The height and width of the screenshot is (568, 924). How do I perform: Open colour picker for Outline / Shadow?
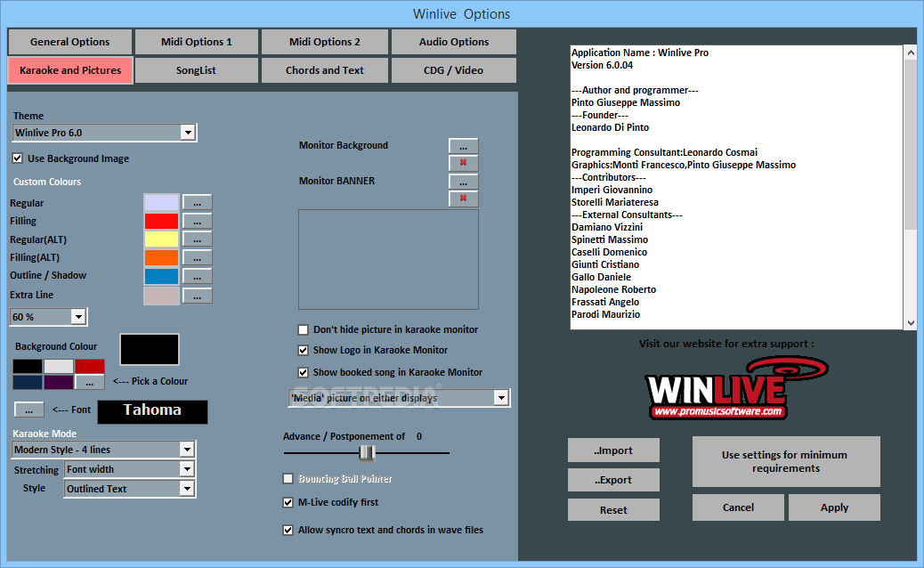click(x=197, y=276)
